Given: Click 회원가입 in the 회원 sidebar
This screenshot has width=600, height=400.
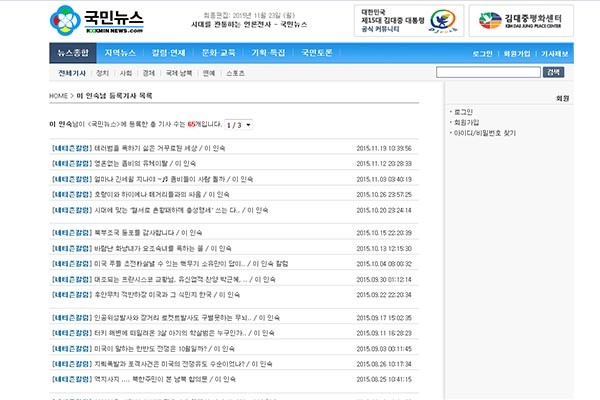Looking at the screenshot, I should [x=466, y=122].
